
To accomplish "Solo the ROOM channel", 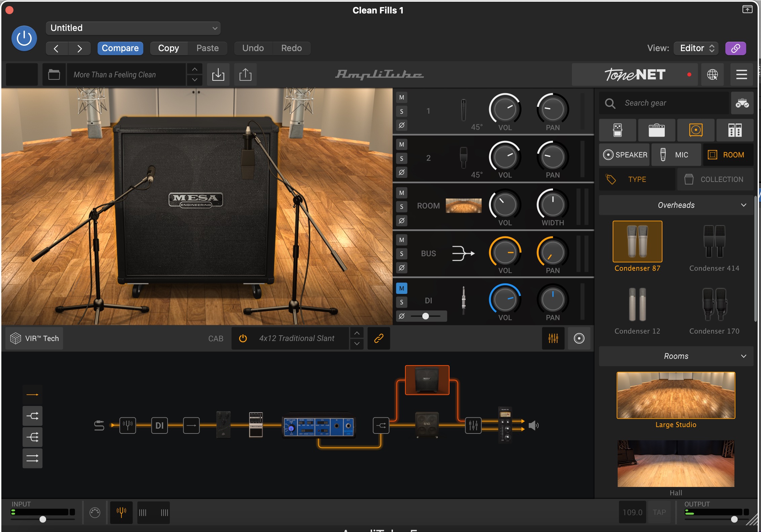I will 401,206.
